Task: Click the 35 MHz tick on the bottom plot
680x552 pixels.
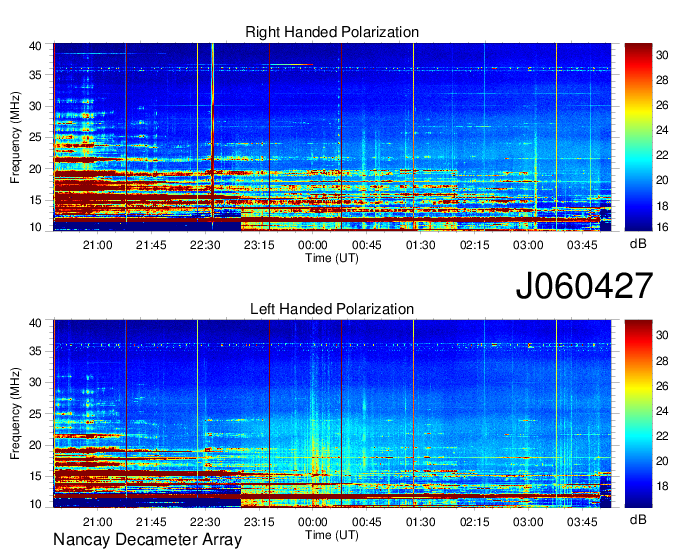Action: (x=36, y=351)
